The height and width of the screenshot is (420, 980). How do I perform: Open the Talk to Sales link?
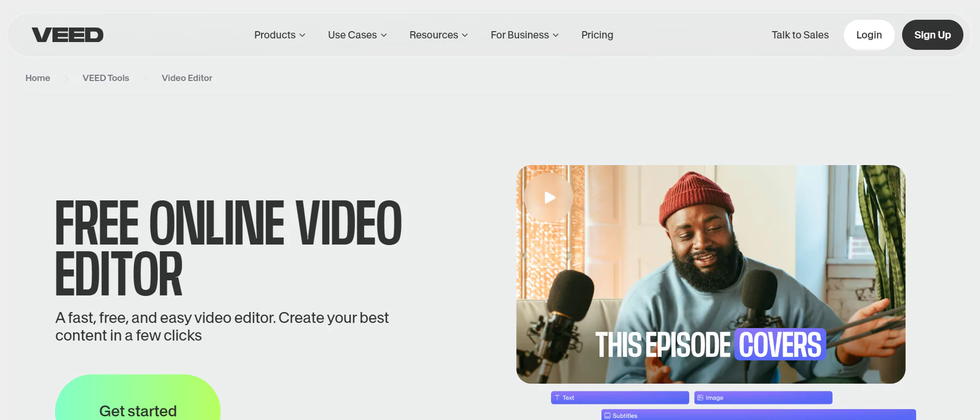pyautogui.click(x=800, y=35)
